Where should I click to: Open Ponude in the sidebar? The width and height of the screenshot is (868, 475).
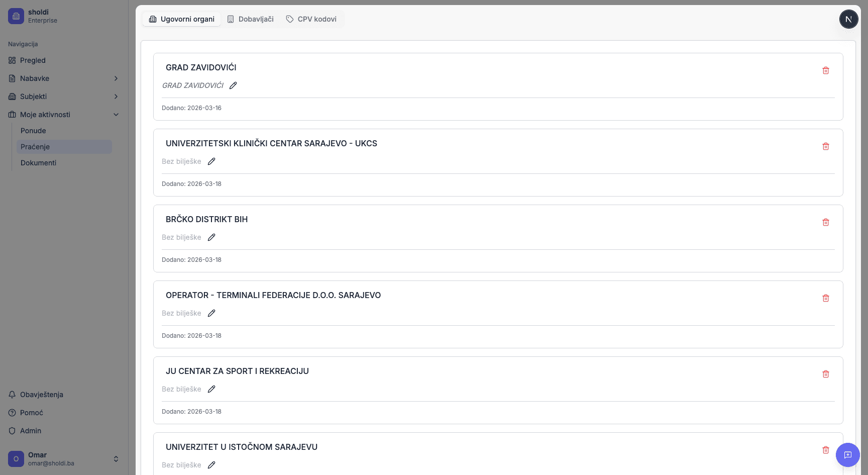[x=33, y=131]
